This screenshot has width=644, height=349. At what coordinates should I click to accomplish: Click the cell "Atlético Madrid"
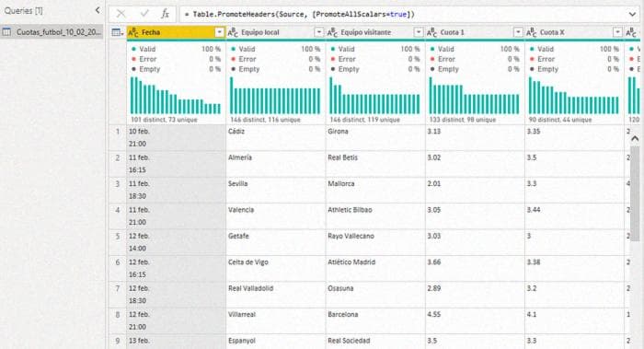(375, 269)
